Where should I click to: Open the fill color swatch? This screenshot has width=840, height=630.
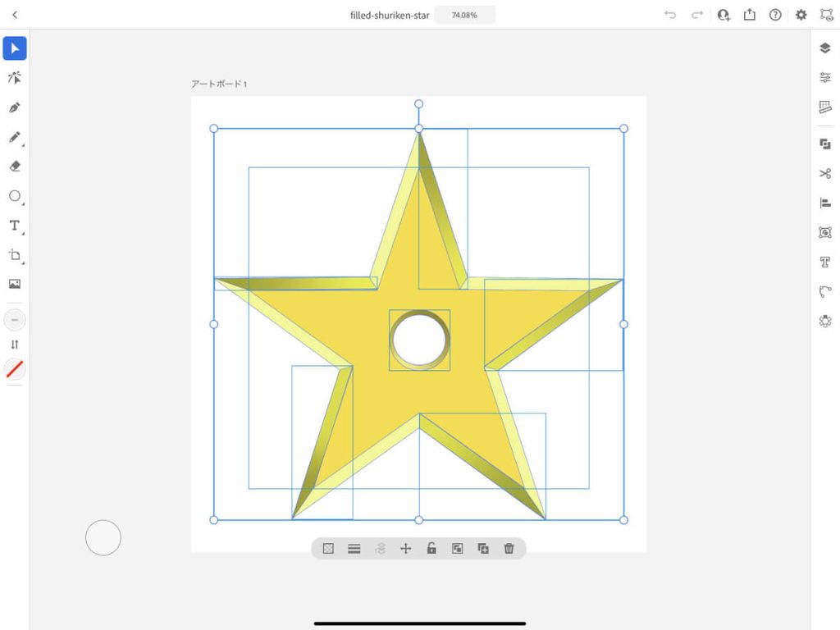[15, 320]
